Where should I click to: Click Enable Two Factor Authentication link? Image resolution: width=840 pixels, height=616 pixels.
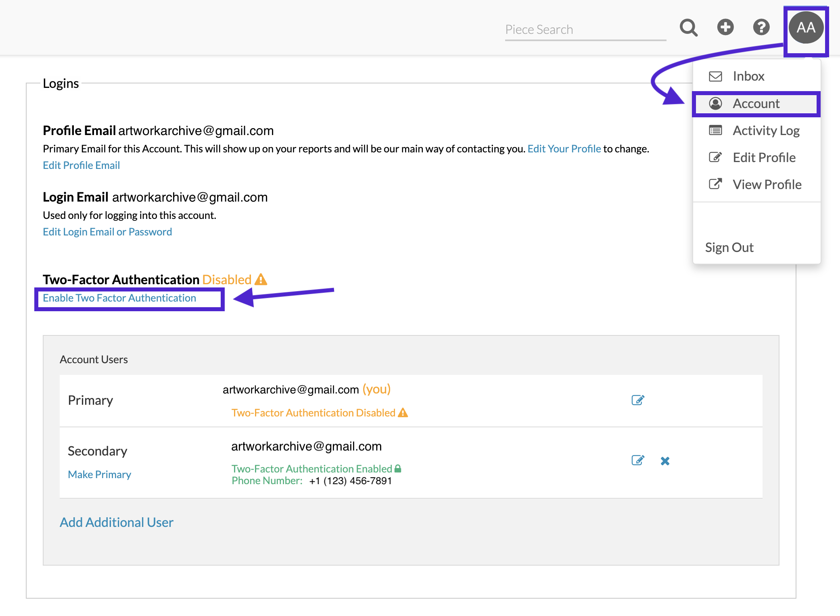[x=119, y=298]
